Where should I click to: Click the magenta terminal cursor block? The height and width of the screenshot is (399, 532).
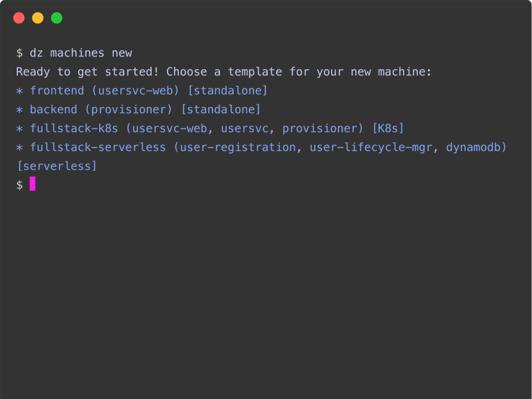(x=33, y=184)
